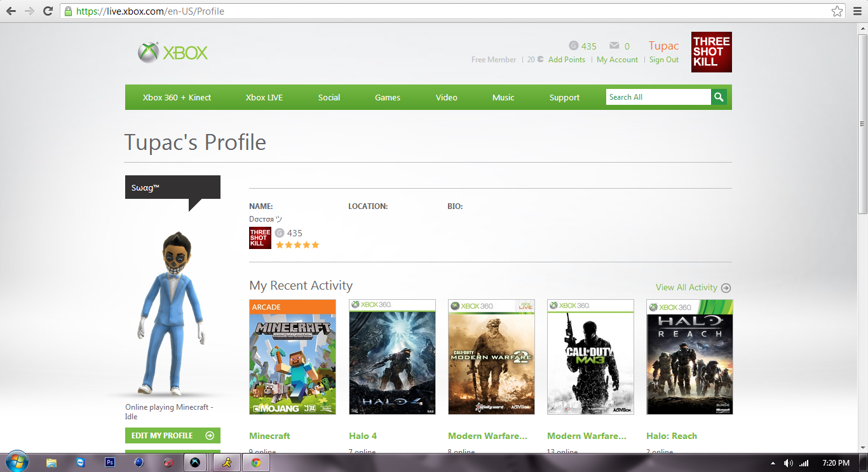This screenshot has height=472, width=868.
Task: Open the Halo Reach box art
Action: (x=689, y=357)
